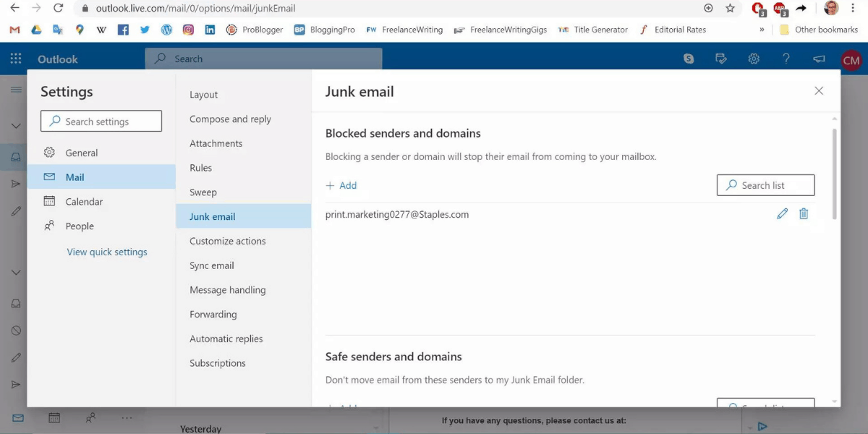This screenshot has width=868, height=434.
Task: Select the People settings section
Action: point(80,226)
